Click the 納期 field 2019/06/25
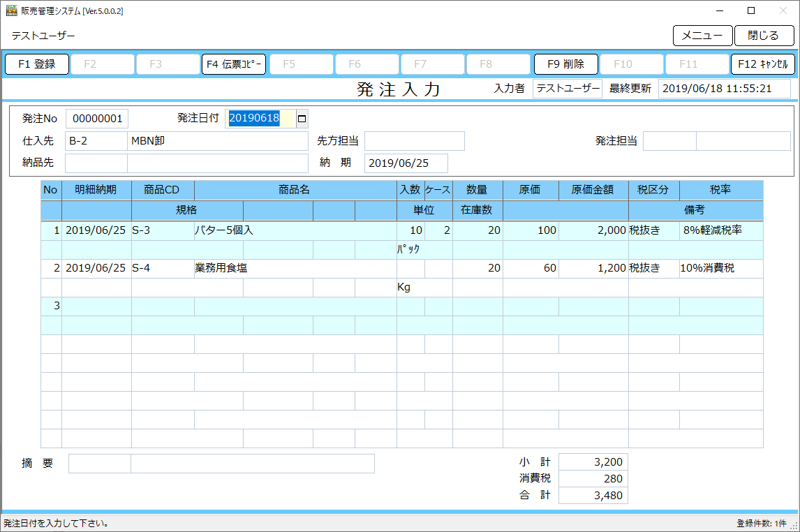 point(406,163)
